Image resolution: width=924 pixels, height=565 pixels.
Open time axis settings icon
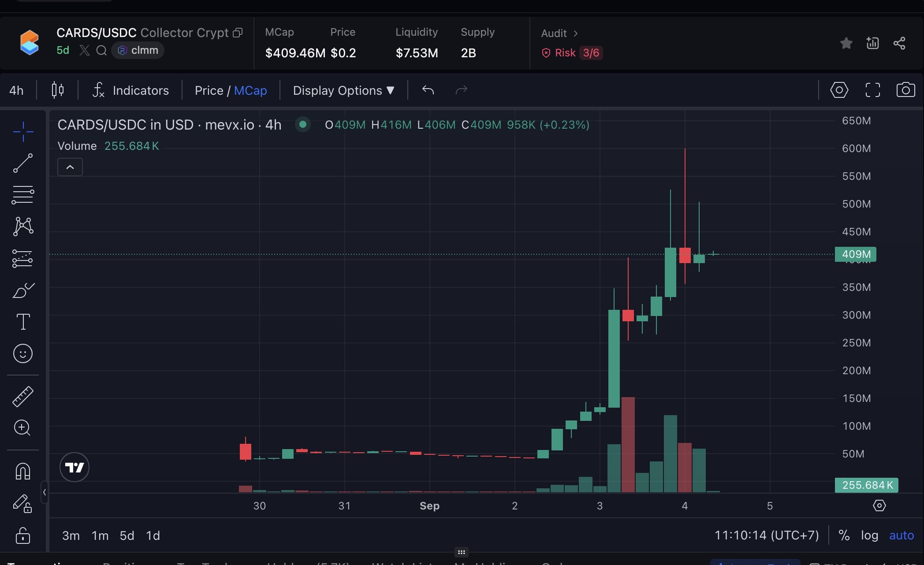(879, 506)
